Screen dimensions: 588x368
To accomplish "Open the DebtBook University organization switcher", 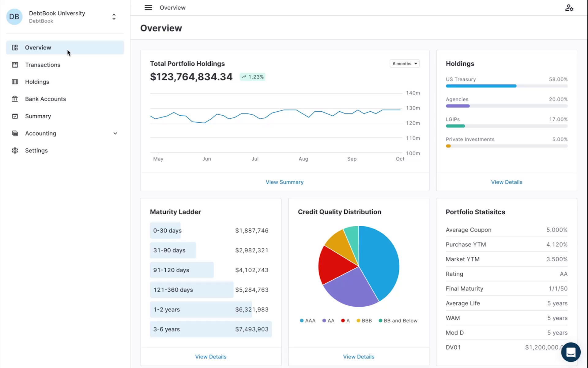I will pos(114,17).
